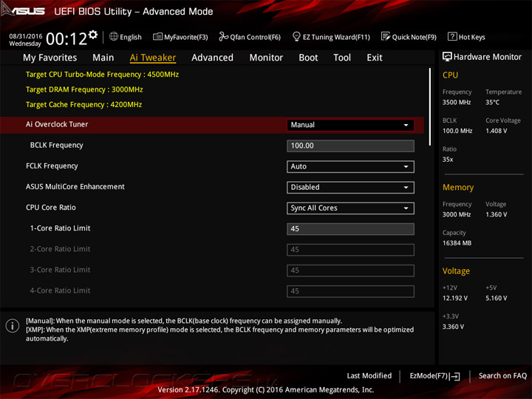Select the Ai Tweaker tab
The image size is (532, 399).
pyautogui.click(x=153, y=58)
